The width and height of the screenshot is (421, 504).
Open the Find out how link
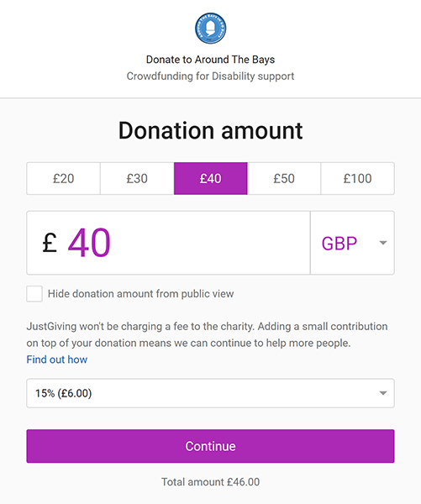click(x=57, y=360)
